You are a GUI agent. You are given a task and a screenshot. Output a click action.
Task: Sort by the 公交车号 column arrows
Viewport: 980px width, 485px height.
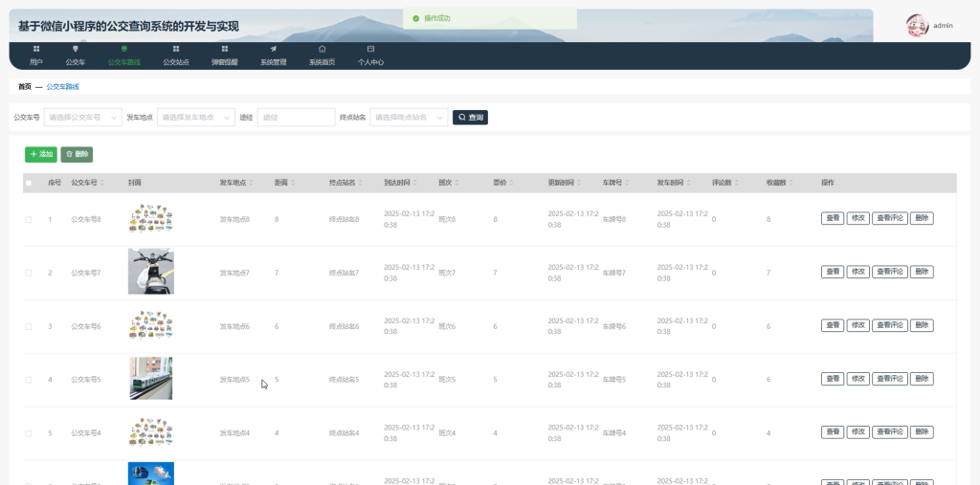[101, 183]
